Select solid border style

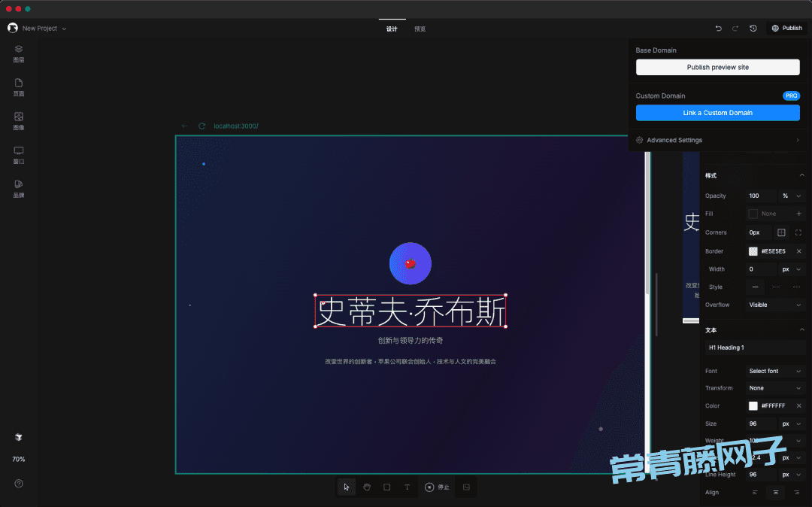point(755,287)
